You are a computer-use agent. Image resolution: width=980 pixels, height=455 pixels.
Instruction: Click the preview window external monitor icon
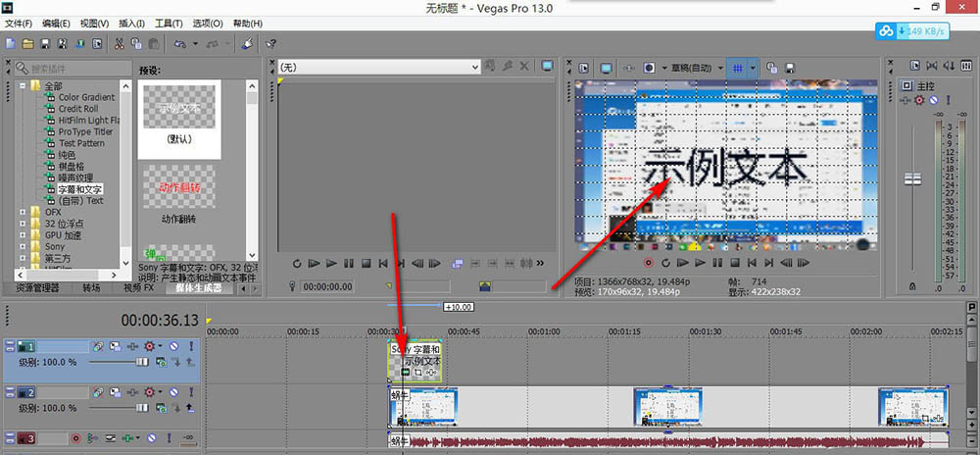pyautogui.click(x=606, y=68)
